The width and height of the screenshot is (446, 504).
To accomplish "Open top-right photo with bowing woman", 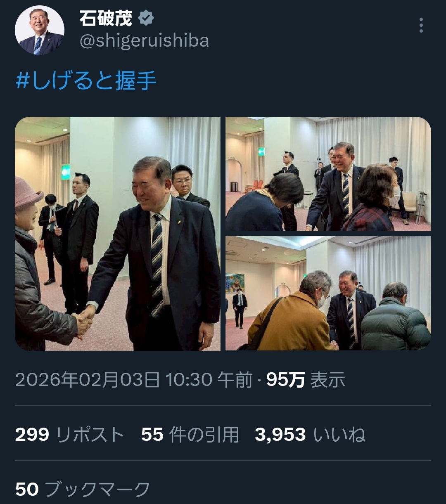I will tap(328, 174).
